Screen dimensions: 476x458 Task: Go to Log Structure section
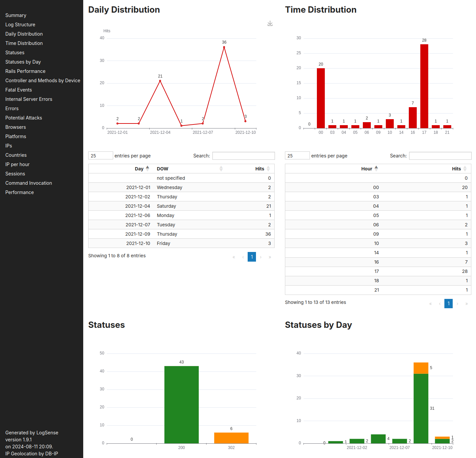20,25
